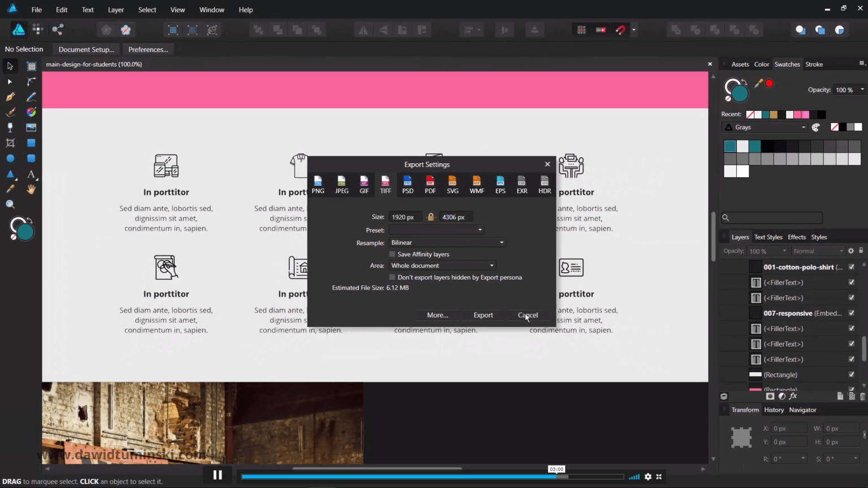The image size is (868, 488).
Task: Switch to Pixel persona
Action: click(38, 29)
